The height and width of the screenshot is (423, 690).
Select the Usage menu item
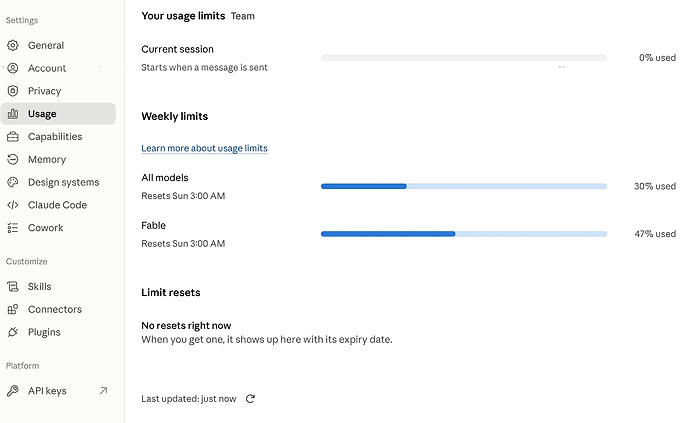tap(58, 114)
